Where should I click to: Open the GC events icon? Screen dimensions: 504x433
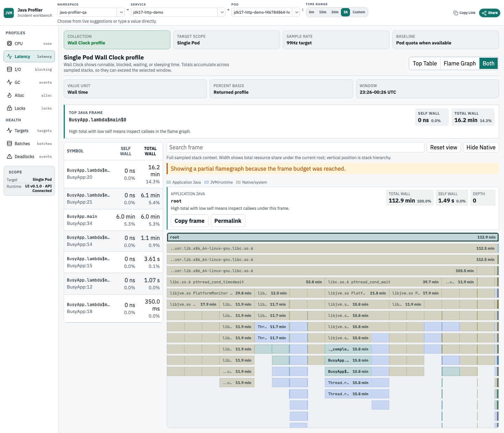pos(9,82)
